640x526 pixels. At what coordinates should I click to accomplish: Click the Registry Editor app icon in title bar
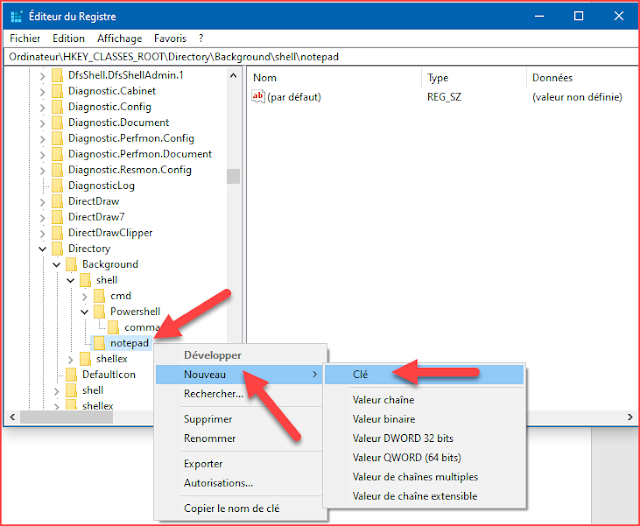tap(16, 16)
